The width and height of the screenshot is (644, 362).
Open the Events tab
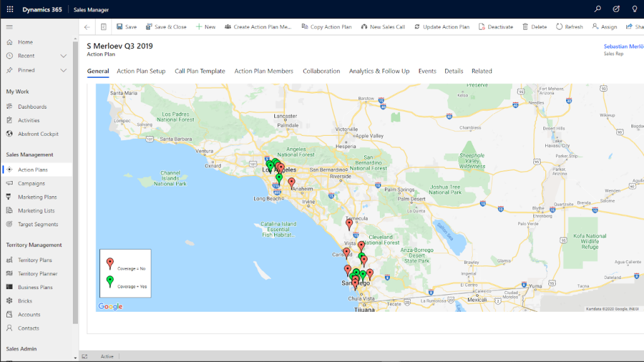427,71
